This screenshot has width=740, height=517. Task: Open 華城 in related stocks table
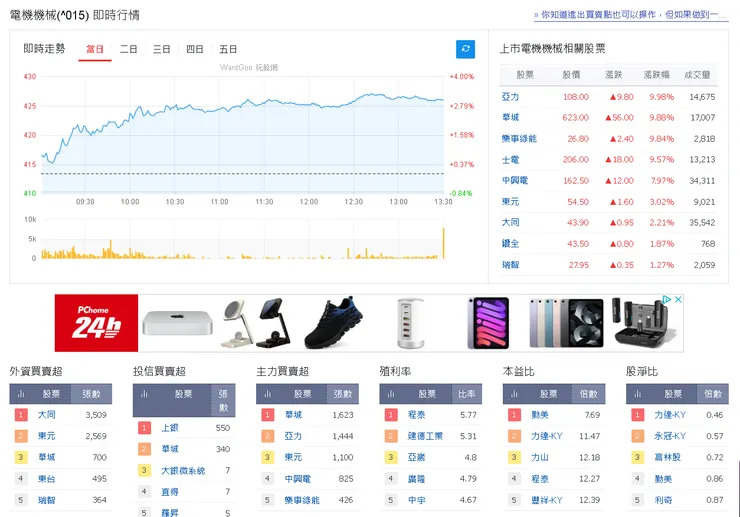(510, 118)
